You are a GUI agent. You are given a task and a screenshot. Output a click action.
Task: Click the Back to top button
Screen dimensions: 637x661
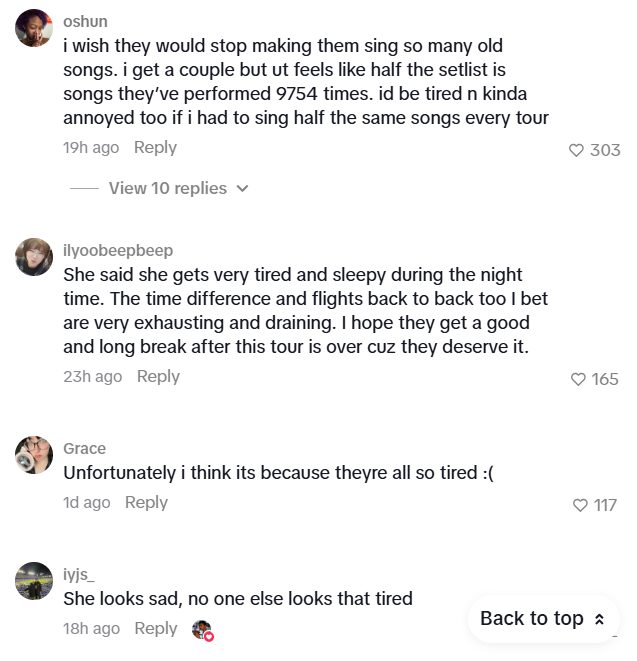pyautogui.click(x=543, y=619)
